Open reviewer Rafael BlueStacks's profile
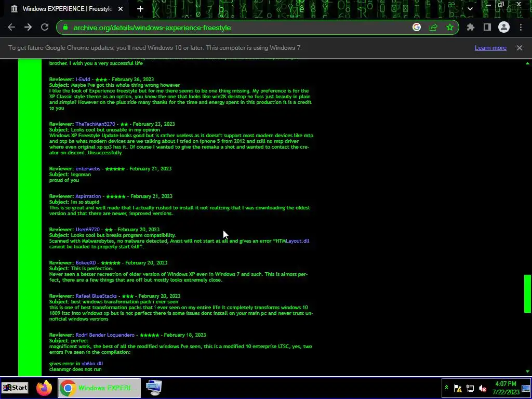532x399 pixels. coord(96,296)
